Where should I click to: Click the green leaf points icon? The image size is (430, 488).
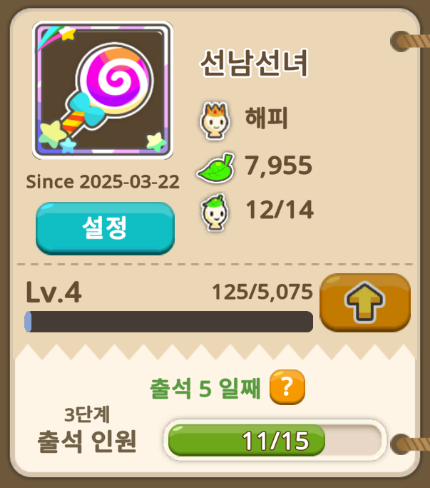[216, 167]
